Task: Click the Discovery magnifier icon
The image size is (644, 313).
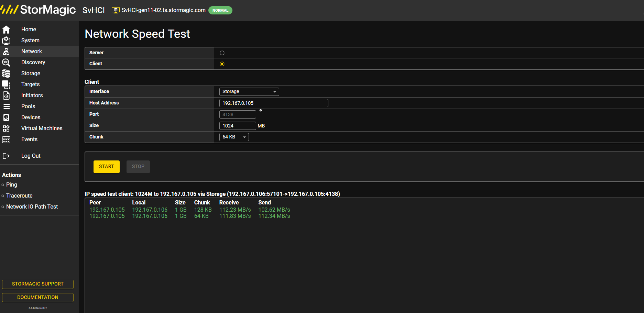Action: tap(6, 63)
